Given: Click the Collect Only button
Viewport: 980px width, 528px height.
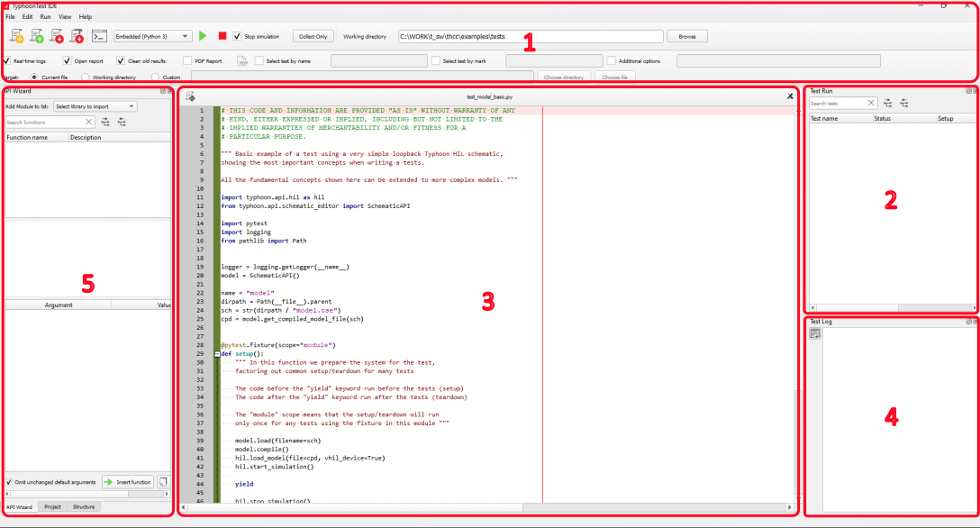Looking at the screenshot, I should (313, 36).
